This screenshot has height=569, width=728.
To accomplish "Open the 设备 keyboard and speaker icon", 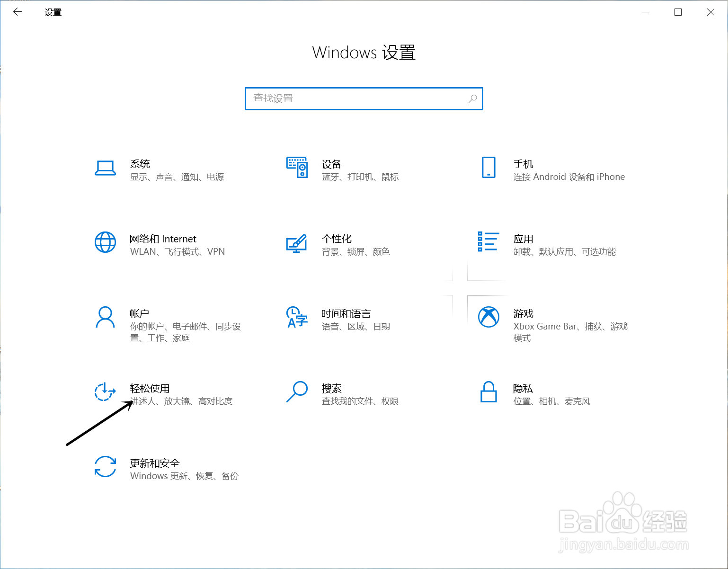I will [297, 168].
